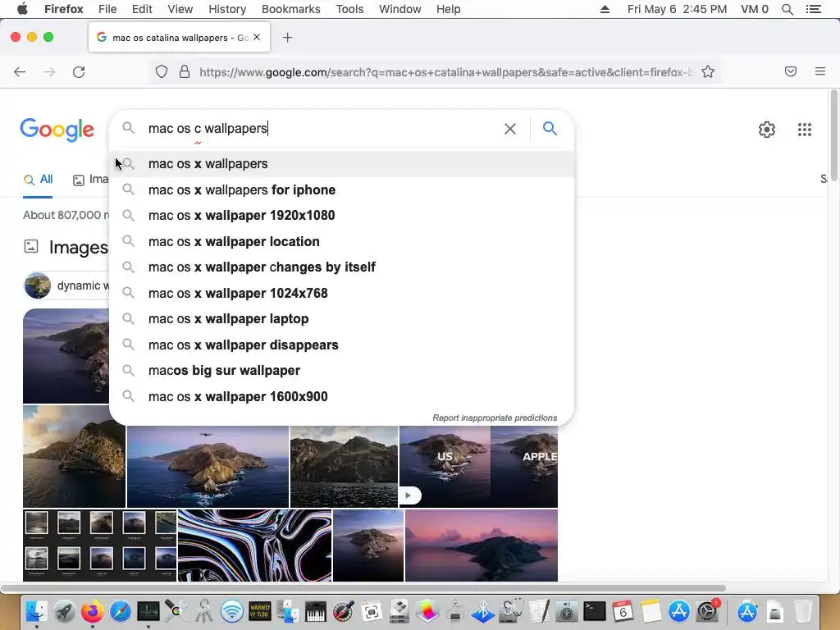This screenshot has height=630, width=840.
Task: Select the dynamic wallpaper filter chip
Action: [x=66, y=285]
